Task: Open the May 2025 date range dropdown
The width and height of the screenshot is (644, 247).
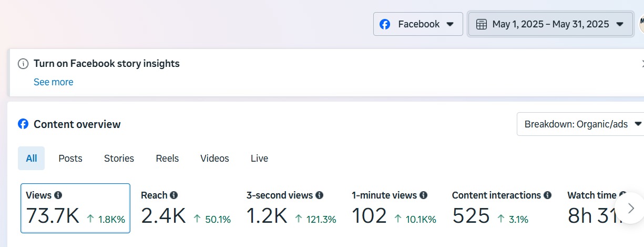Action: (550, 24)
